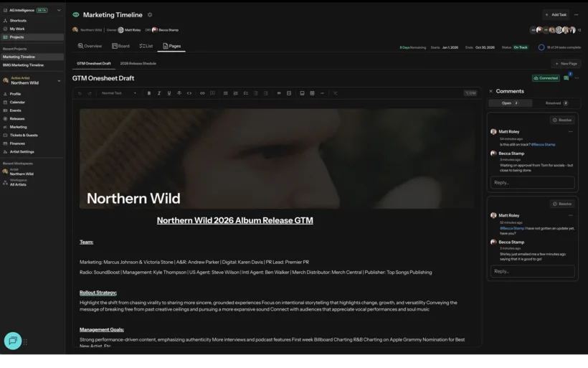
Task: Open Projects in the sidebar
Action: [x=32, y=37]
